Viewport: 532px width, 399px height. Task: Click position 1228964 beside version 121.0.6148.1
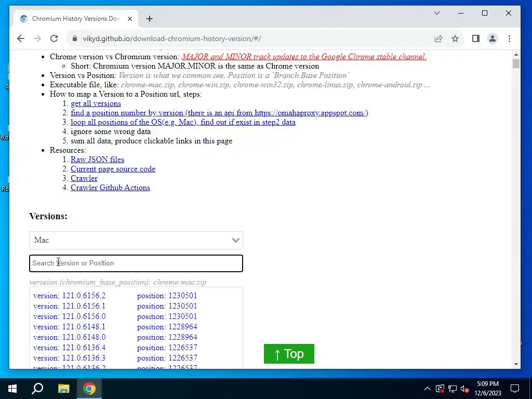tap(167, 327)
